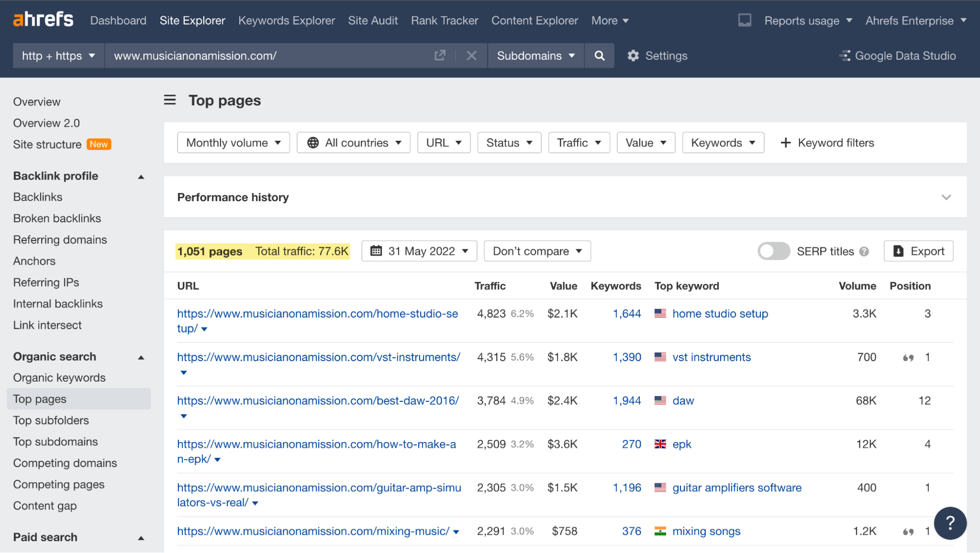Open Monthly volume dropdown

(x=233, y=143)
